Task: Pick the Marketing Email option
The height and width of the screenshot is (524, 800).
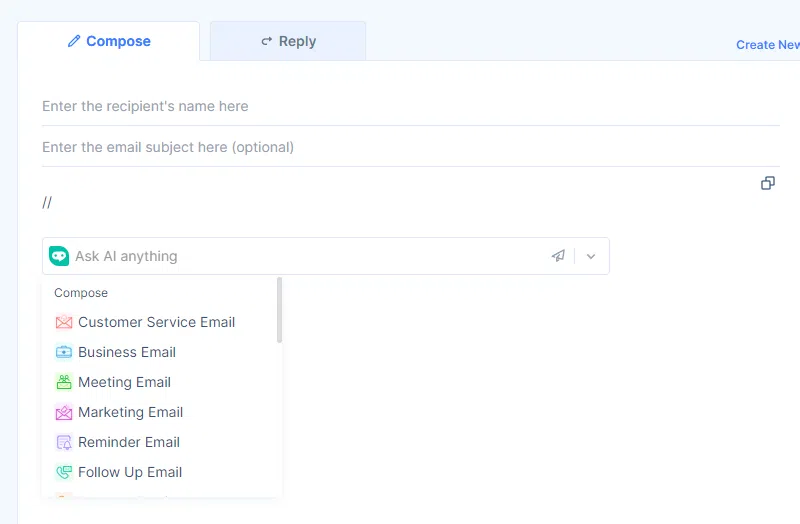Action: [x=130, y=412]
